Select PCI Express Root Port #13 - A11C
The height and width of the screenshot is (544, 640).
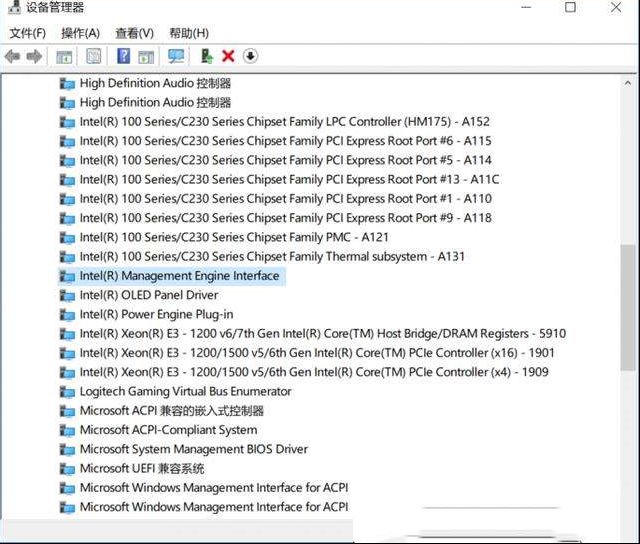point(289,180)
